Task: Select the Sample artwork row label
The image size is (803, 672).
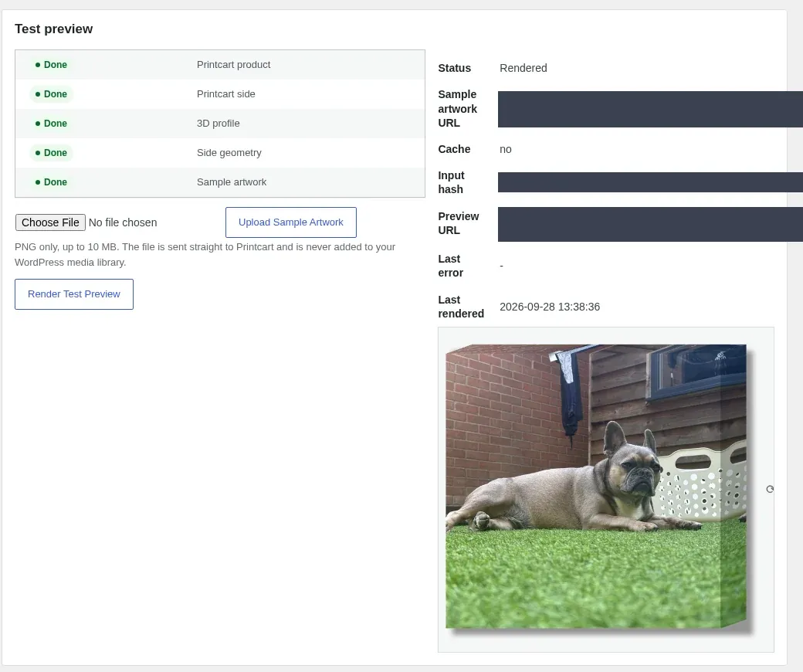Action: [x=232, y=182]
